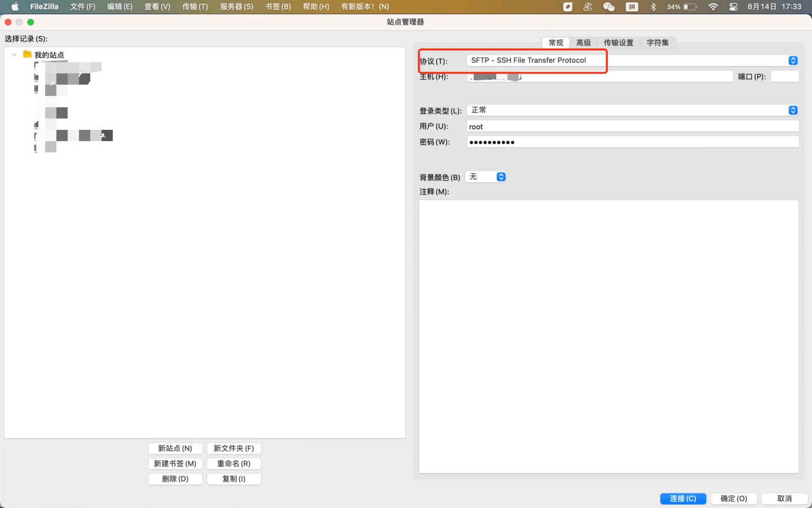Click the pinyin input method icon

(632, 7)
